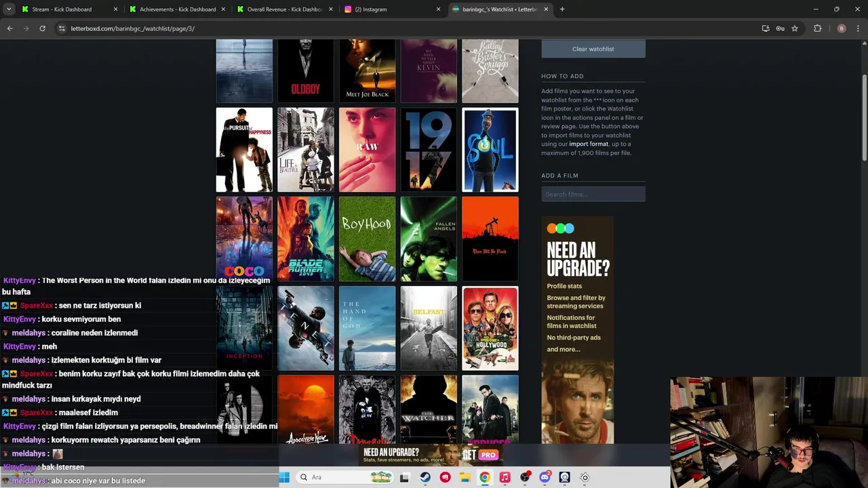Open the Soul film poster
This screenshot has height=488, width=868.
490,150
